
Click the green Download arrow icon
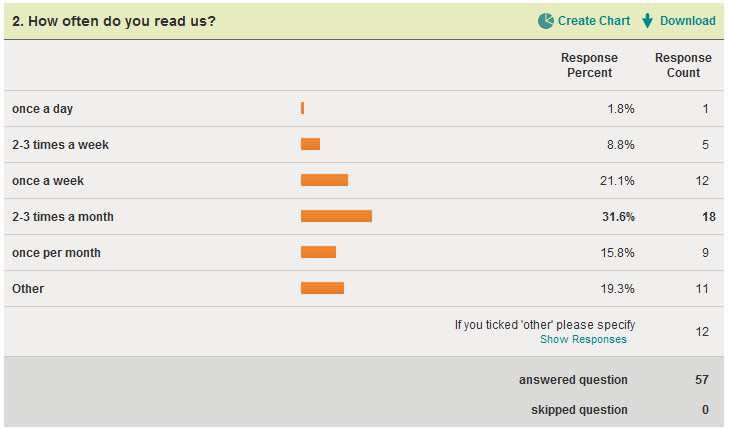point(647,21)
